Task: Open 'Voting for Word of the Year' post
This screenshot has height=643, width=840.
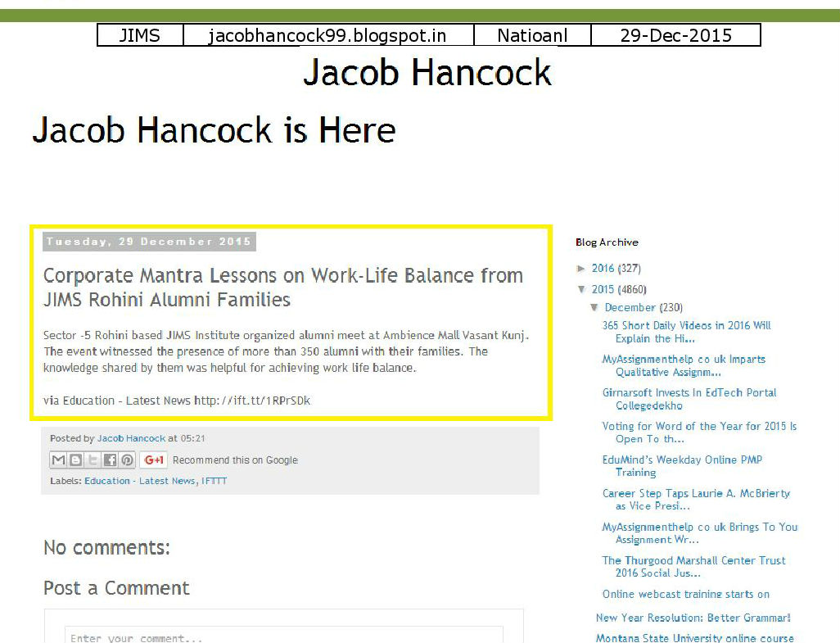Action: [699, 427]
